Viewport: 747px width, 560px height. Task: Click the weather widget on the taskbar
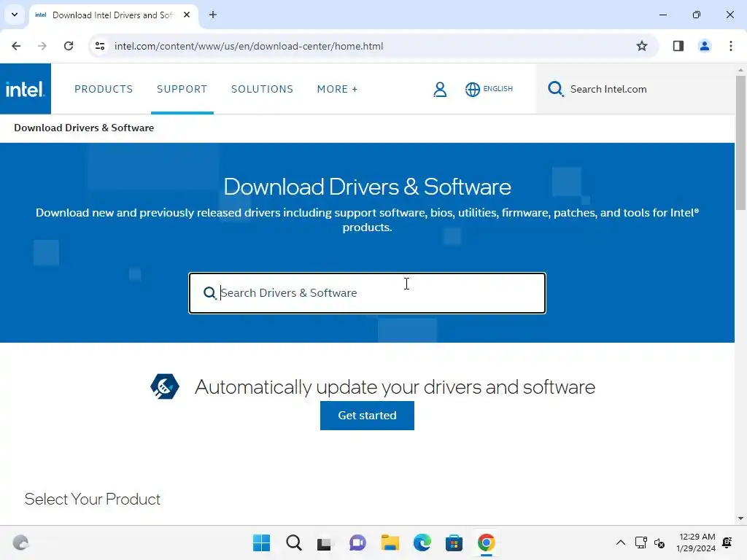point(20,542)
